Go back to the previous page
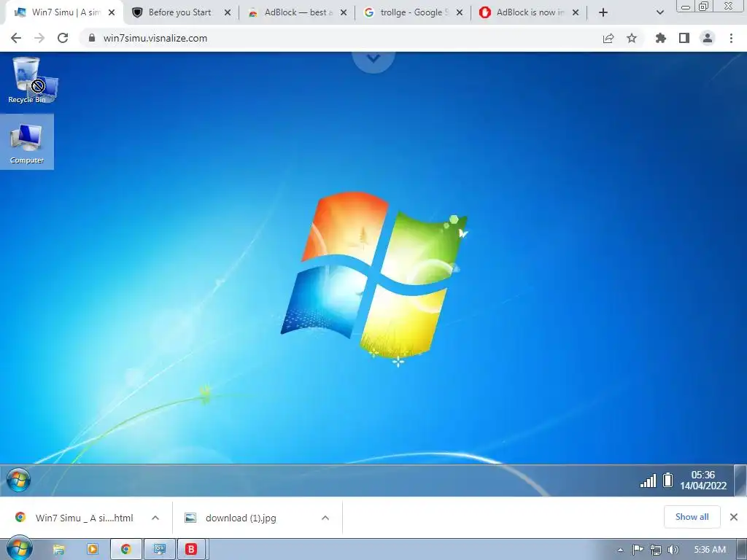747x560 pixels. tap(16, 38)
